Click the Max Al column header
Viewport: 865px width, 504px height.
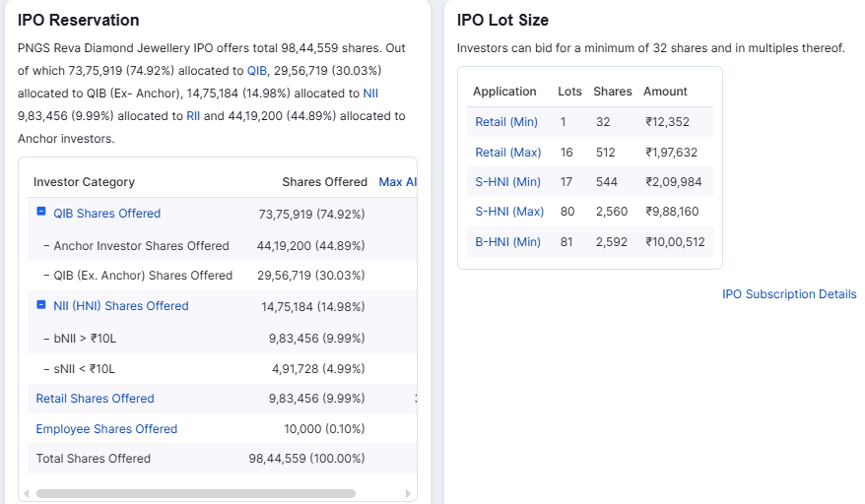(x=397, y=182)
